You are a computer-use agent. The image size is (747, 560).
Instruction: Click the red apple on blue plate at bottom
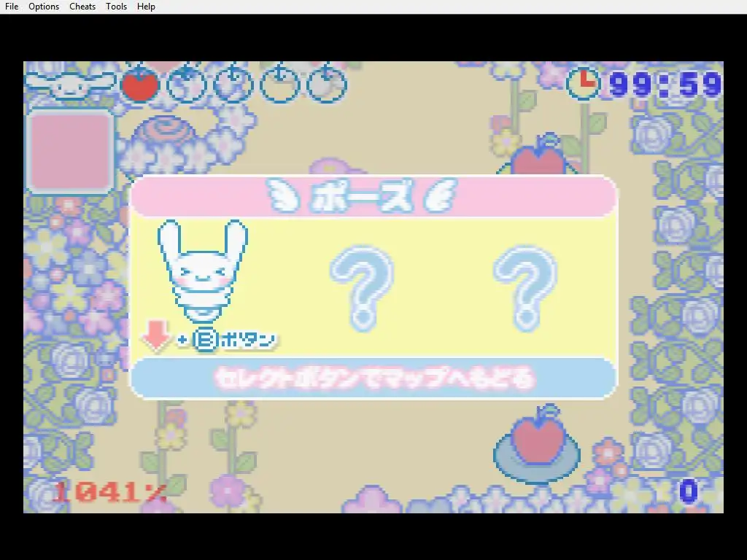point(537,444)
